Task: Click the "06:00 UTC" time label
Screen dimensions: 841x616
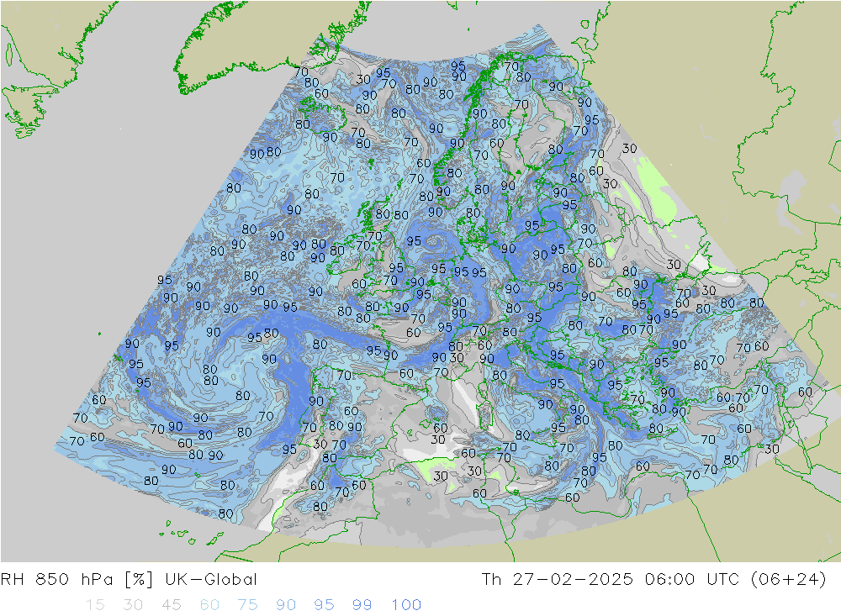Action: click(692, 580)
